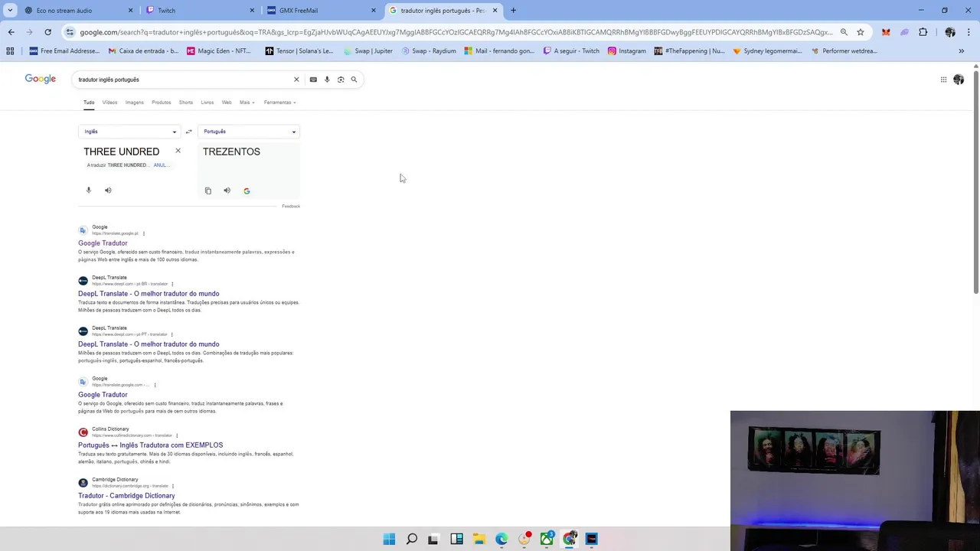Open a new browser tab
Screen dimensions: 980x551
513,11
